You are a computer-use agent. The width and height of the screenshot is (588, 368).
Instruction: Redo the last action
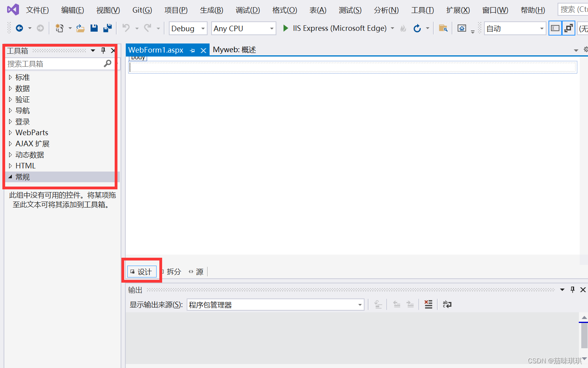coord(147,28)
